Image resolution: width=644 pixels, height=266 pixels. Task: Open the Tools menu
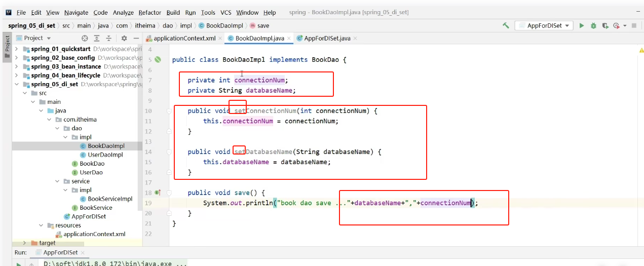[x=208, y=12]
